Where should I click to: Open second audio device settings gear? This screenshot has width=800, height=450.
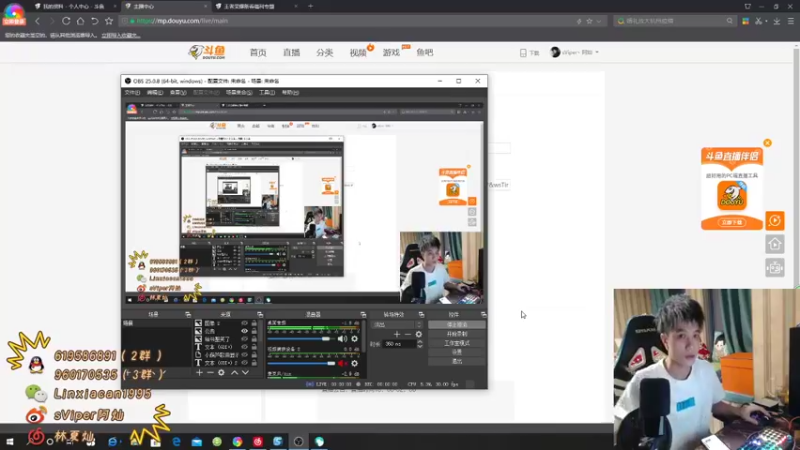click(355, 363)
